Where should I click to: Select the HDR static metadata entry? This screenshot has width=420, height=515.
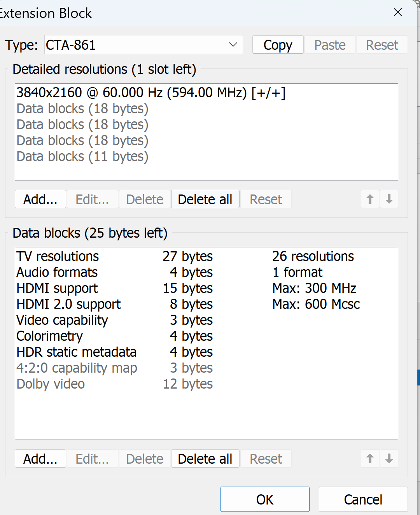tap(76, 352)
